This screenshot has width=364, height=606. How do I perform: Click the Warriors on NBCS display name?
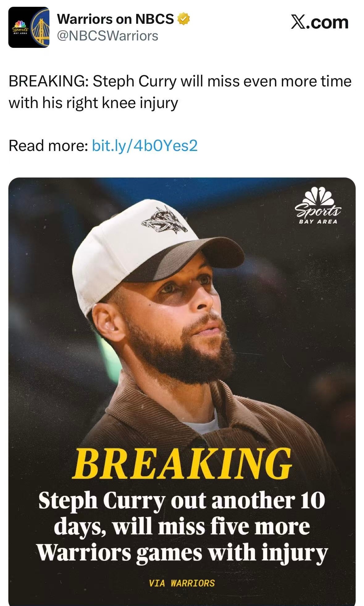[115, 19]
